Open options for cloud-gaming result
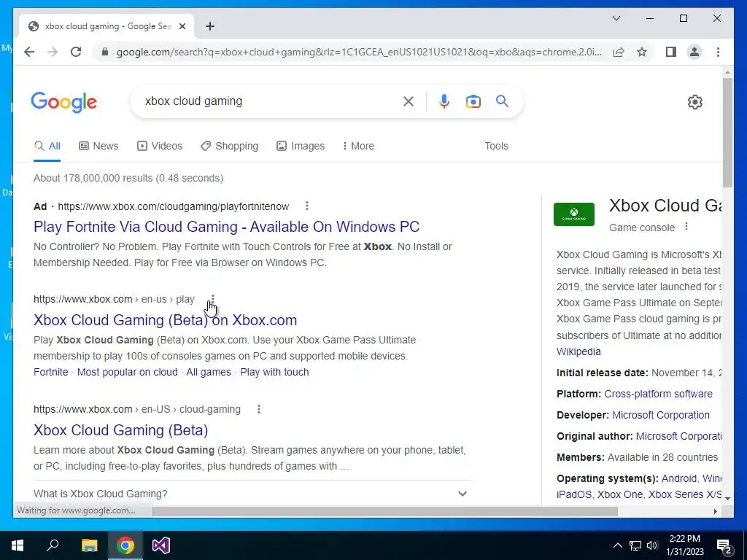 coord(259,409)
